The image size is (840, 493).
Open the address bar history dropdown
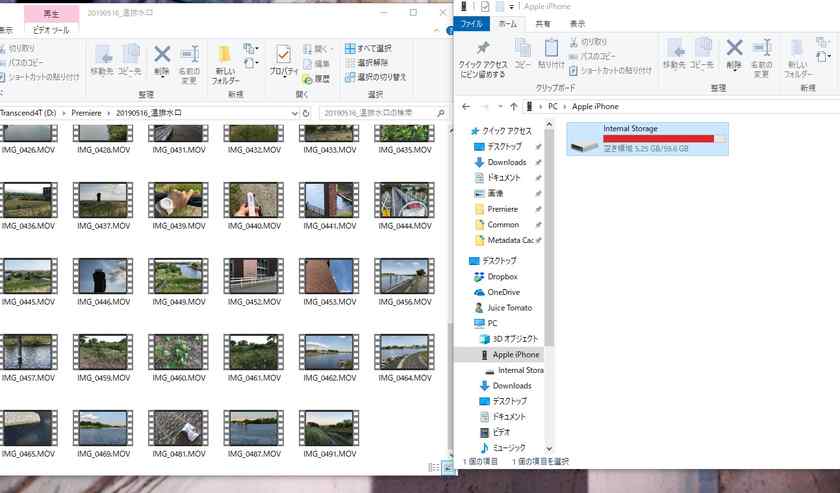coord(297,113)
